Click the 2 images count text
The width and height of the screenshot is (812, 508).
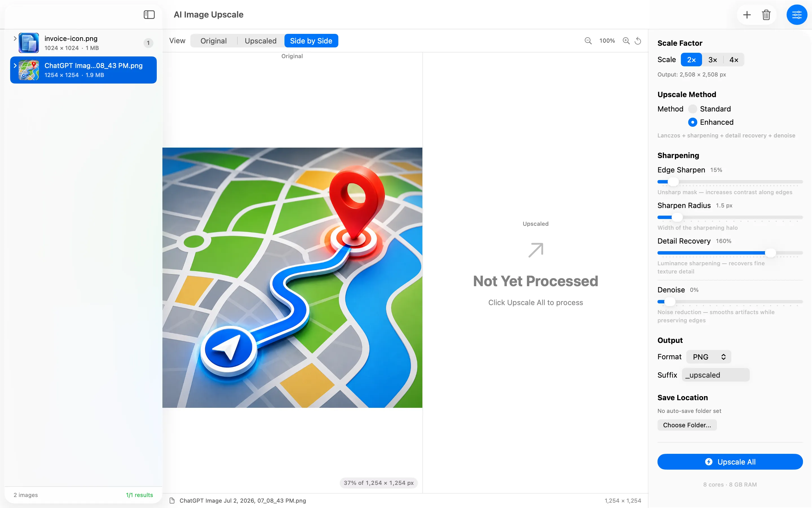25,495
